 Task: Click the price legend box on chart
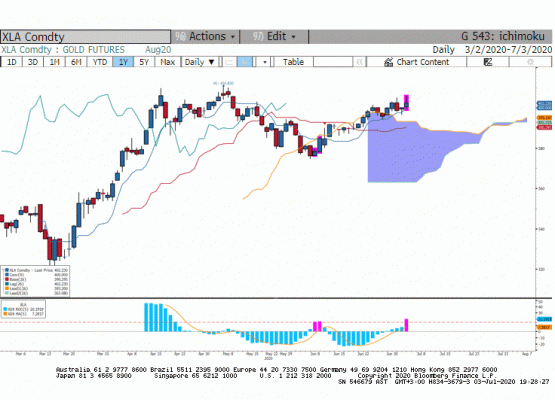tap(35, 281)
